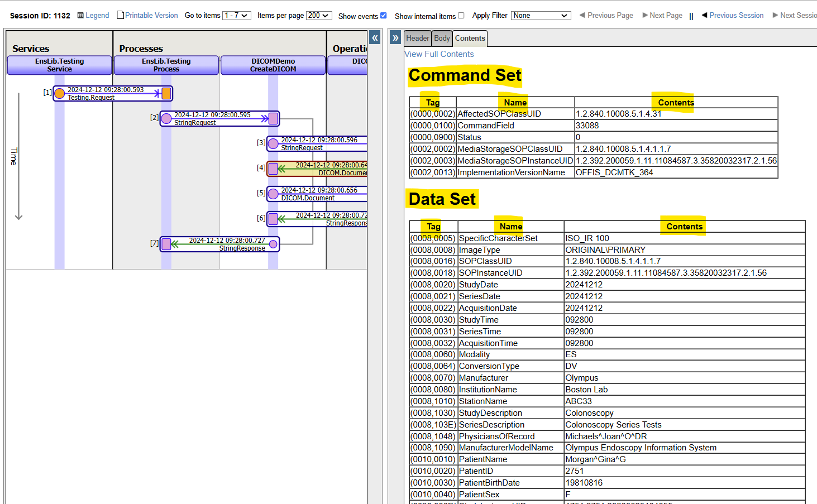The height and width of the screenshot is (504, 817).
Task: Select message 2 StringRequest line
Action: coord(219,118)
